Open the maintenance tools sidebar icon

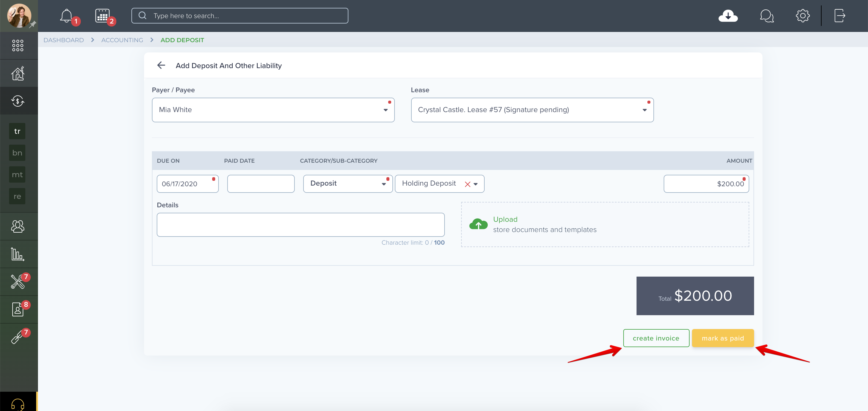point(17,282)
